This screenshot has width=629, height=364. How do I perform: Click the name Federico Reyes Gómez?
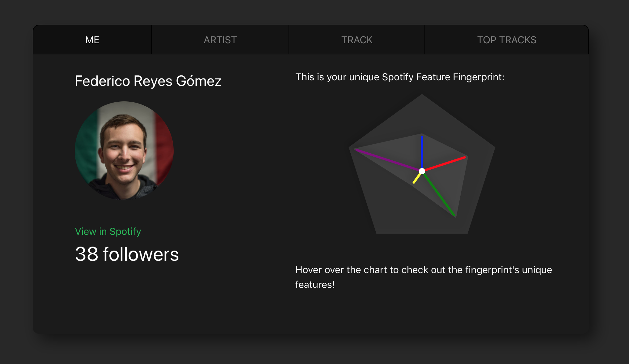pos(148,81)
